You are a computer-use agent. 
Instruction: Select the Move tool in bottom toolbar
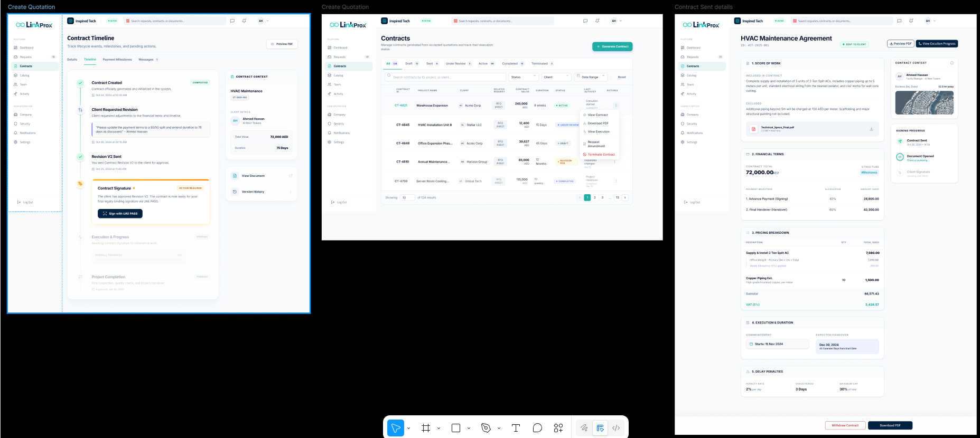396,428
